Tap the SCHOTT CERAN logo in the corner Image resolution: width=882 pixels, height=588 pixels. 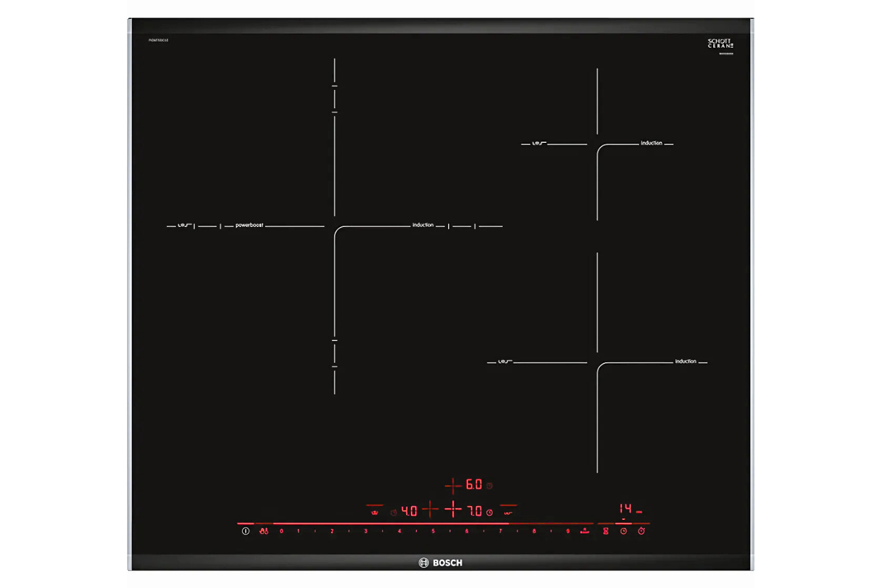[x=720, y=44]
